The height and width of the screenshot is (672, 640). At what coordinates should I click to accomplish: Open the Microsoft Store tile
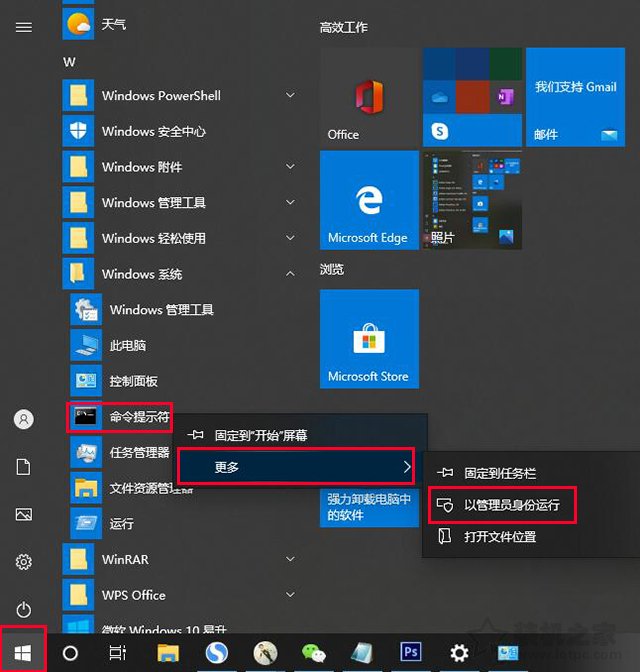click(368, 339)
